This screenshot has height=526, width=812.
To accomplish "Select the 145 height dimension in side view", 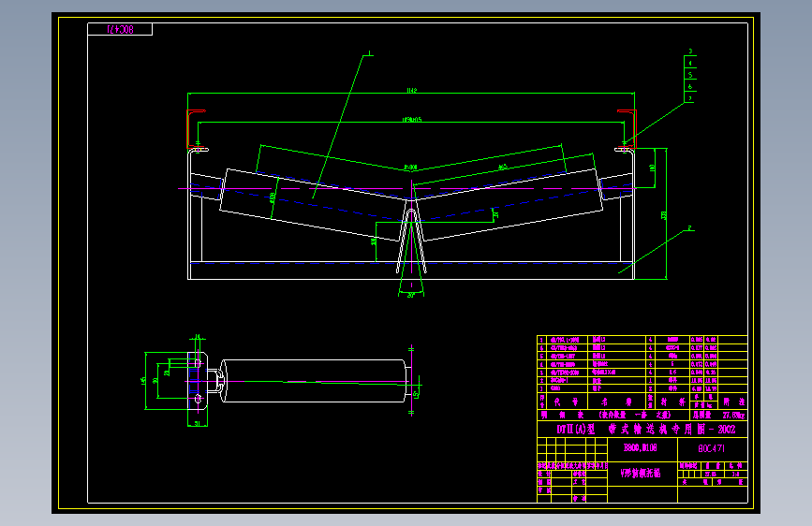I will (143, 380).
